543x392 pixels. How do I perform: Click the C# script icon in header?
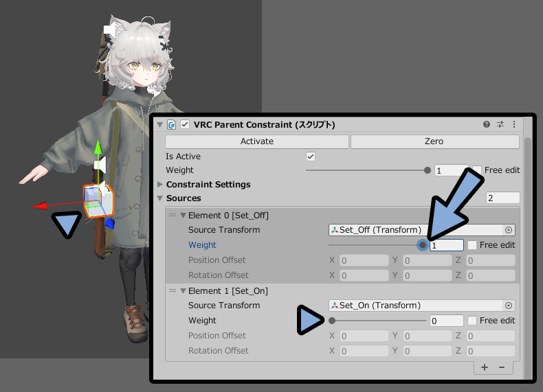point(171,124)
